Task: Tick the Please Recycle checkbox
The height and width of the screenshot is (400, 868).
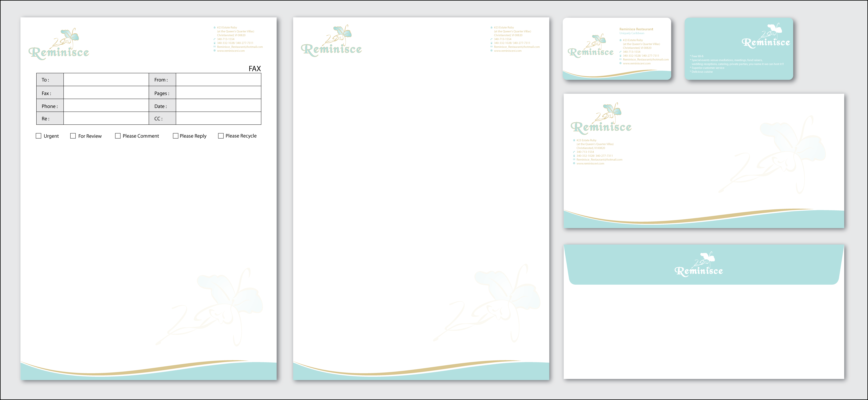Action: click(x=221, y=136)
